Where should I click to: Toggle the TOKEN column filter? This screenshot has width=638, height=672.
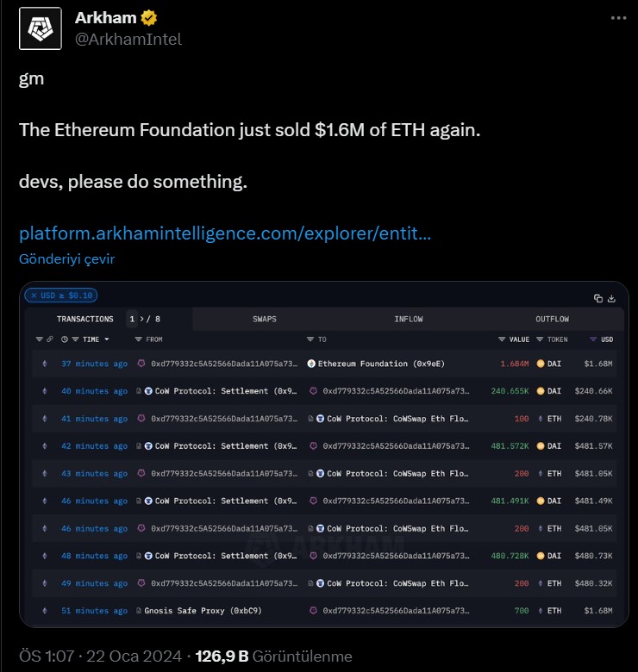point(540,339)
